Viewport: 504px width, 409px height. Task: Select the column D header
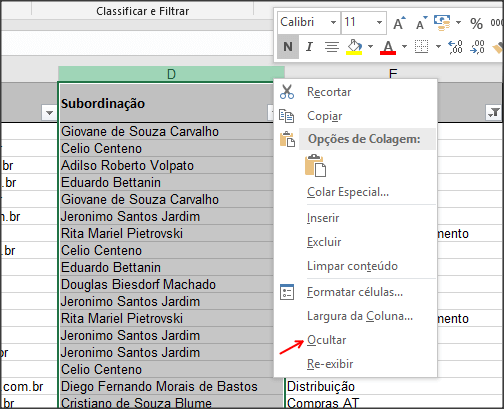pos(171,74)
